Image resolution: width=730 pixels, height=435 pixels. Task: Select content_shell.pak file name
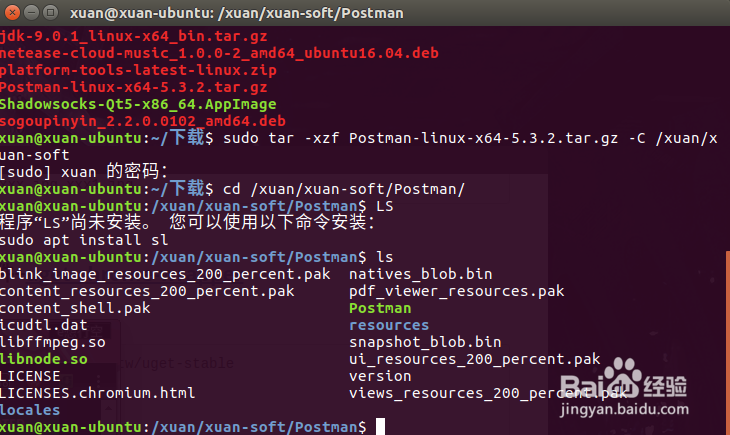pos(75,308)
